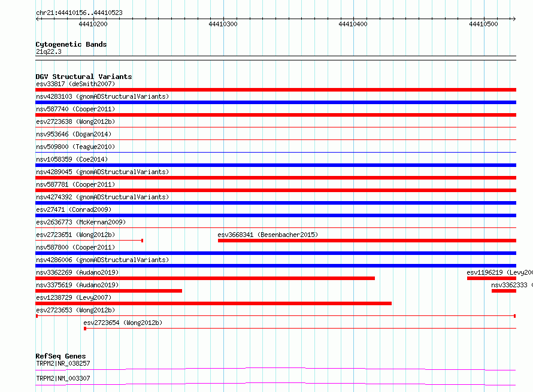The image size is (533, 392).
Task: Select esv27471 (Conrad2009) label
Action: point(74,209)
